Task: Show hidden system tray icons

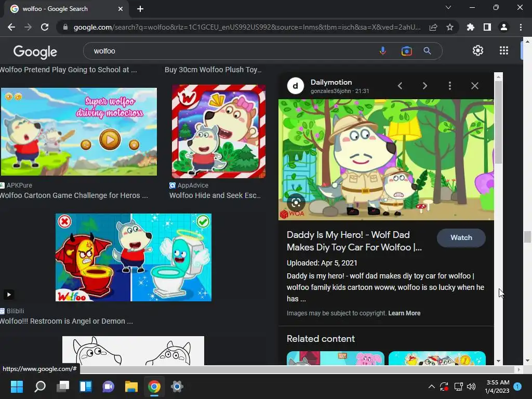Action: pyautogui.click(x=432, y=387)
